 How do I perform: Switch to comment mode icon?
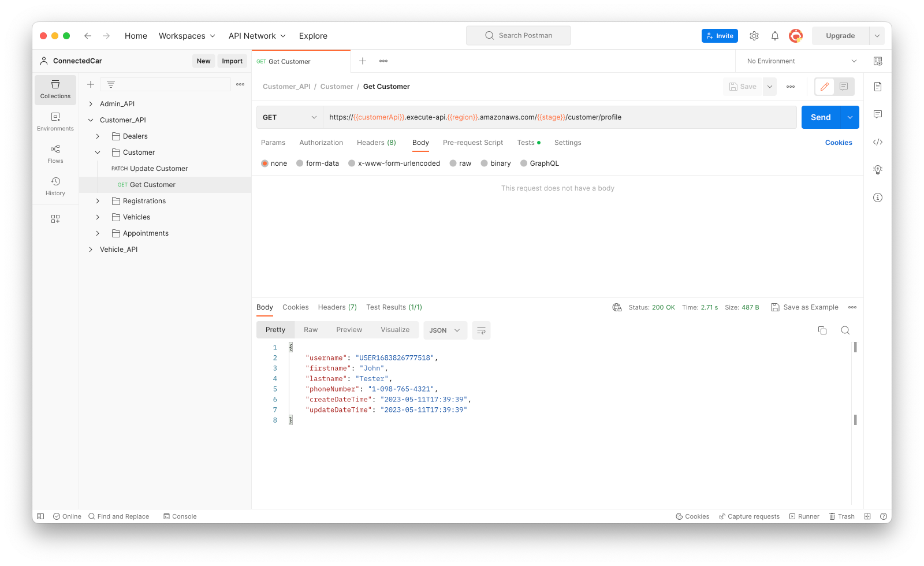(x=844, y=87)
